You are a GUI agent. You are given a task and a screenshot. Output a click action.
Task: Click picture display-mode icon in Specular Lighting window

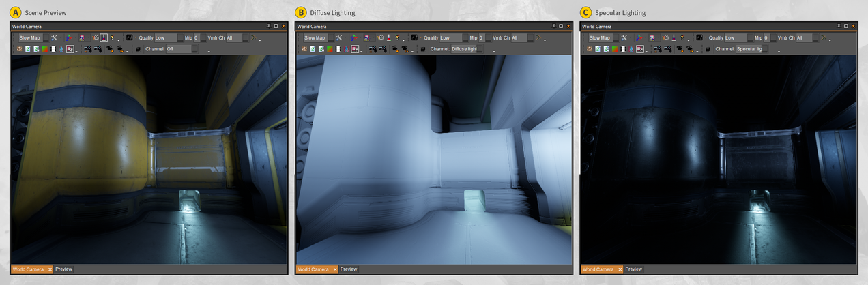652,37
